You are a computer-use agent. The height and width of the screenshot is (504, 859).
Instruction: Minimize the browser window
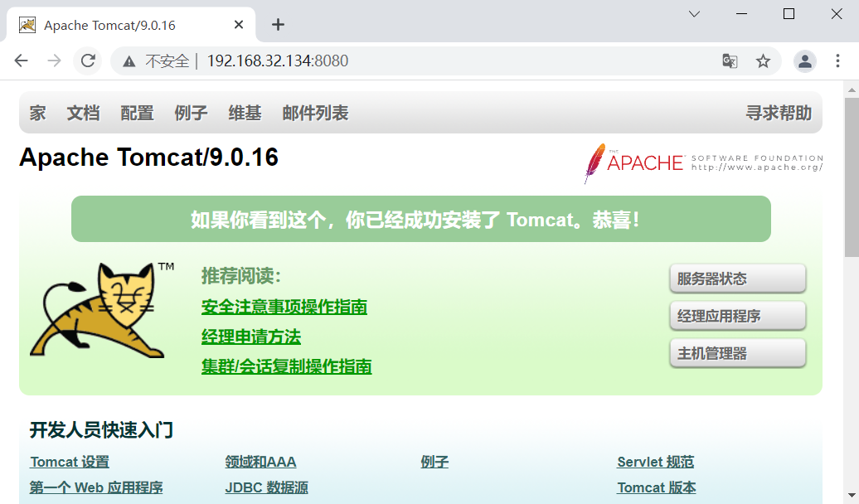(742, 14)
